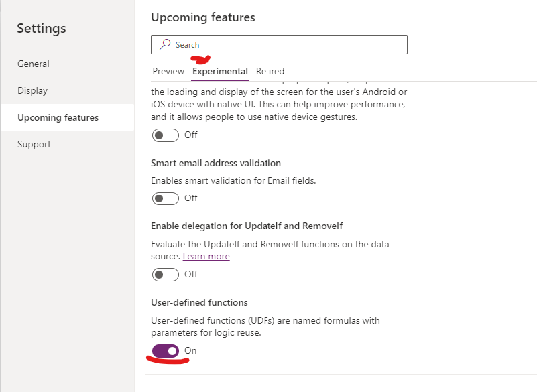The width and height of the screenshot is (537, 392).
Task: Open the Display settings page
Action: tap(32, 90)
